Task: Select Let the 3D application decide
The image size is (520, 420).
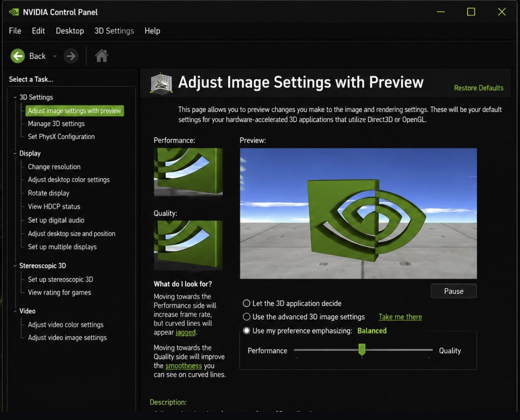Action: pyautogui.click(x=246, y=303)
